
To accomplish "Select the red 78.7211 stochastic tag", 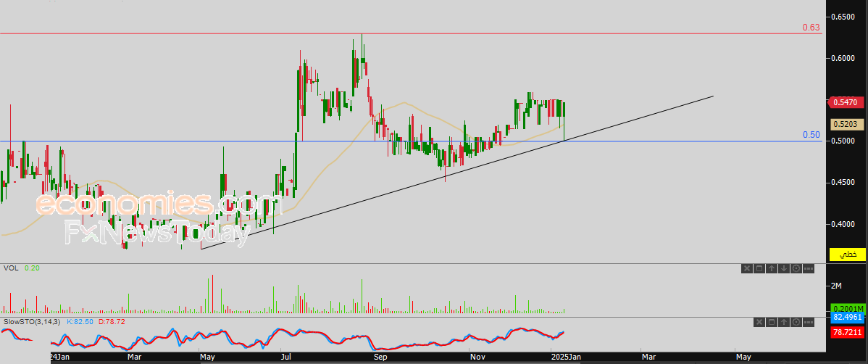I will (848, 332).
